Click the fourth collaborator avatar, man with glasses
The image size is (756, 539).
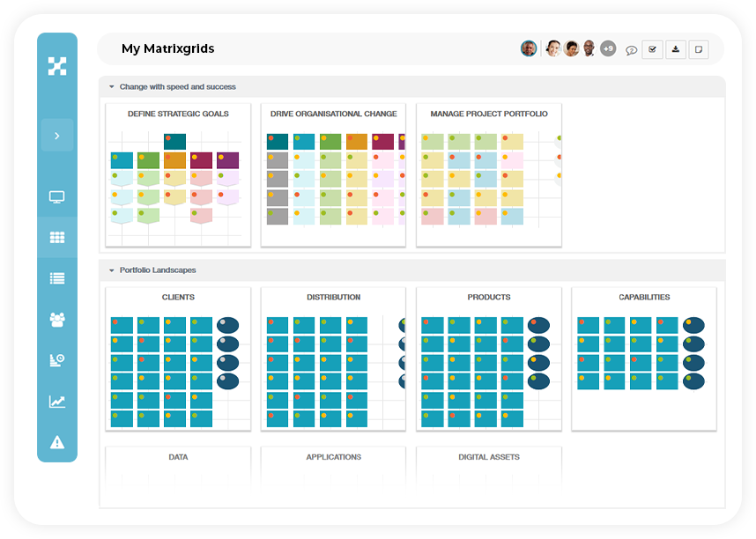[589, 48]
